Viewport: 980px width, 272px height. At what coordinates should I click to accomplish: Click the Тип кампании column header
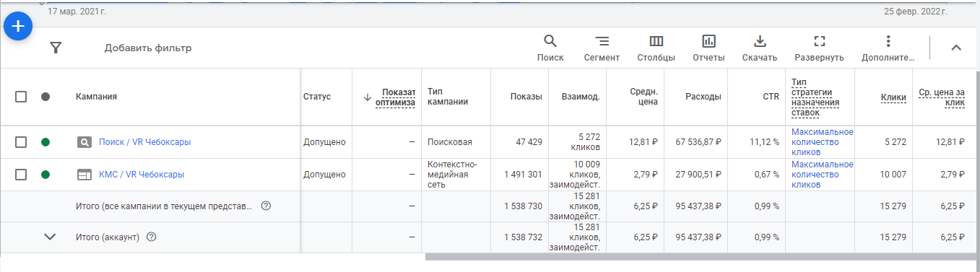448,97
